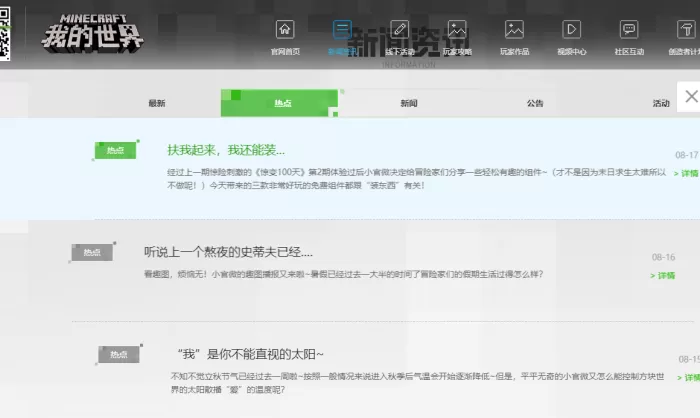Switch to the 最新 tab
Image resolution: width=700 pixels, height=418 pixels.
click(x=157, y=103)
